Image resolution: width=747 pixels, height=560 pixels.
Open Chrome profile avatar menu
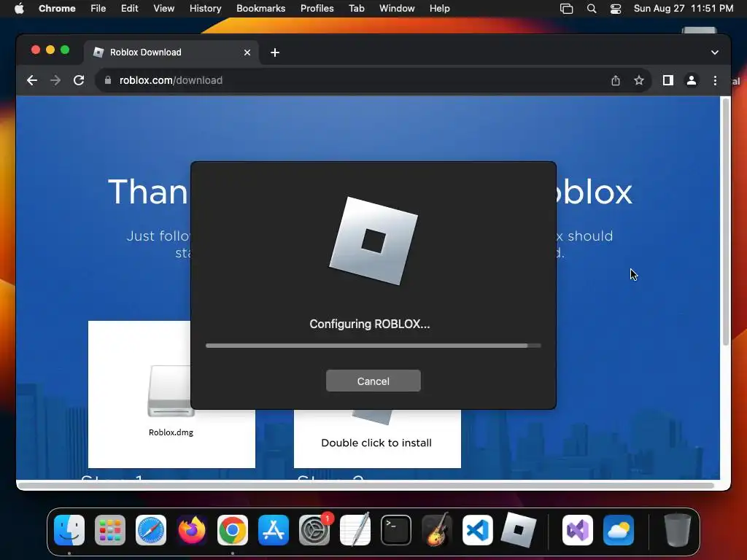point(692,80)
